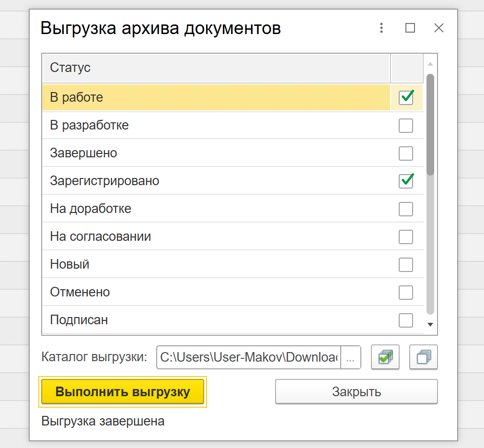Close the dialog with the Закрыть button
This screenshot has height=448, width=484.
356,391
